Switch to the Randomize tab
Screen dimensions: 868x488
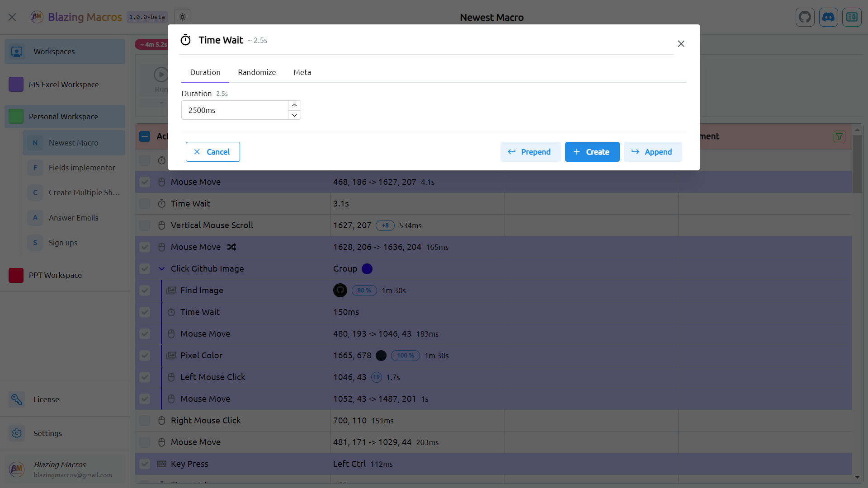257,72
